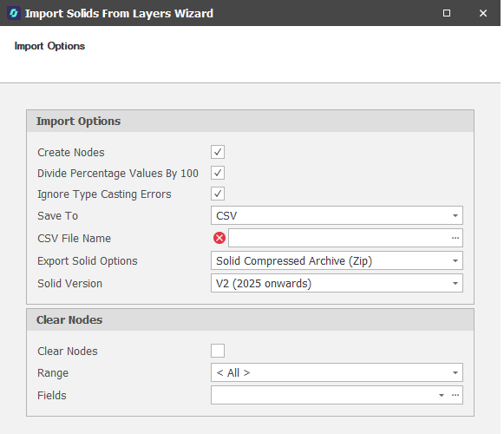Screen dimensions: 504x434
Task: Open the CSV File Name browse ellipsis
Action: (x=455, y=238)
